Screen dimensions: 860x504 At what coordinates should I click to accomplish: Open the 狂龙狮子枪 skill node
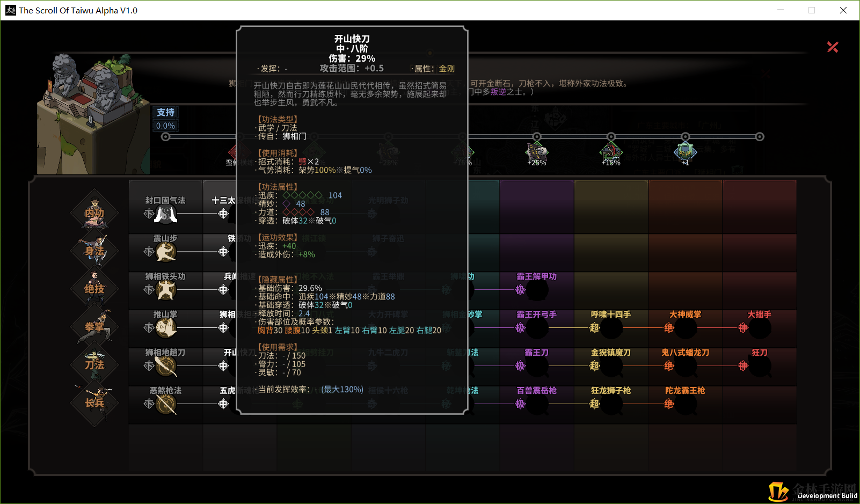point(611,404)
